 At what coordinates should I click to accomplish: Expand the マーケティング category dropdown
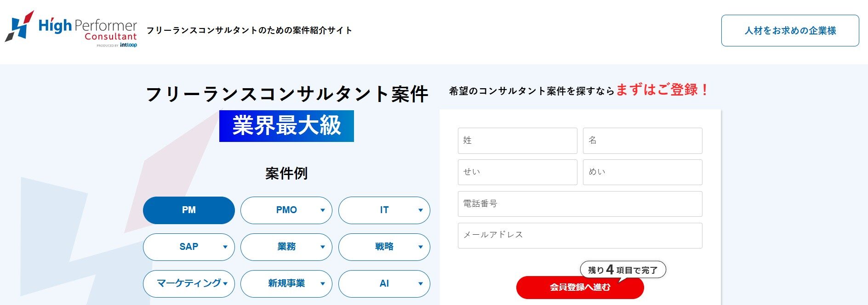click(x=225, y=284)
